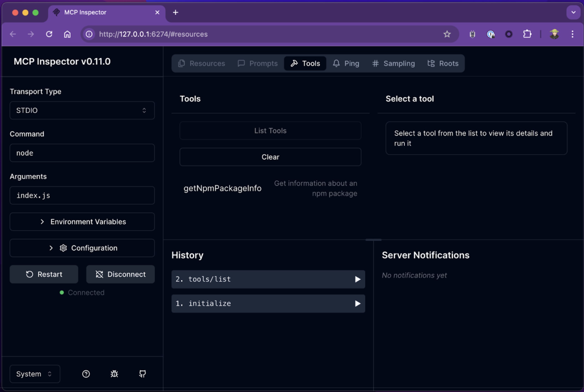This screenshot has width=584, height=392.
Task: Go to the browser home page
Action: [x=67, y=34]
